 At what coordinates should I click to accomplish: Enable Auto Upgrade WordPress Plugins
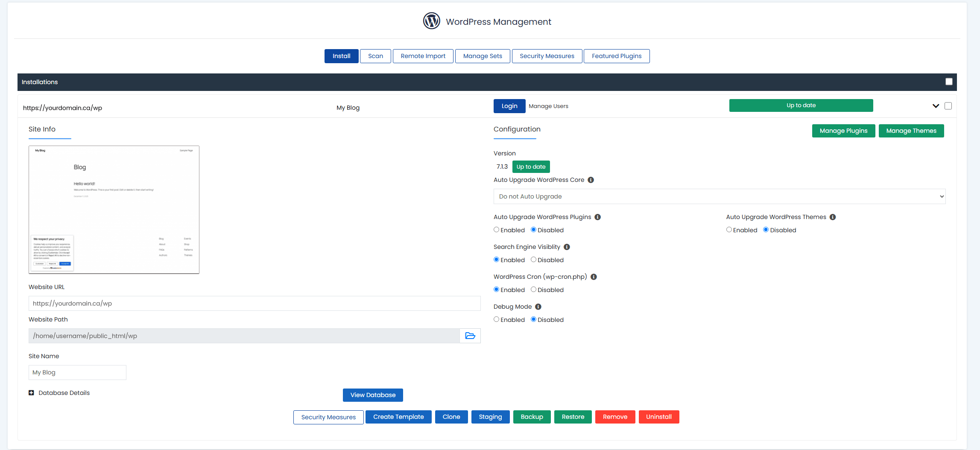[x=496, y=230]
